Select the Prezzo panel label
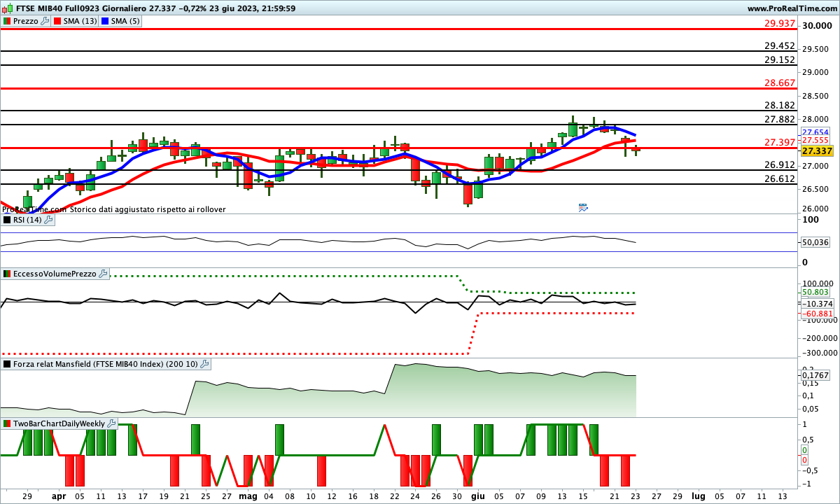 pos(26,21)
